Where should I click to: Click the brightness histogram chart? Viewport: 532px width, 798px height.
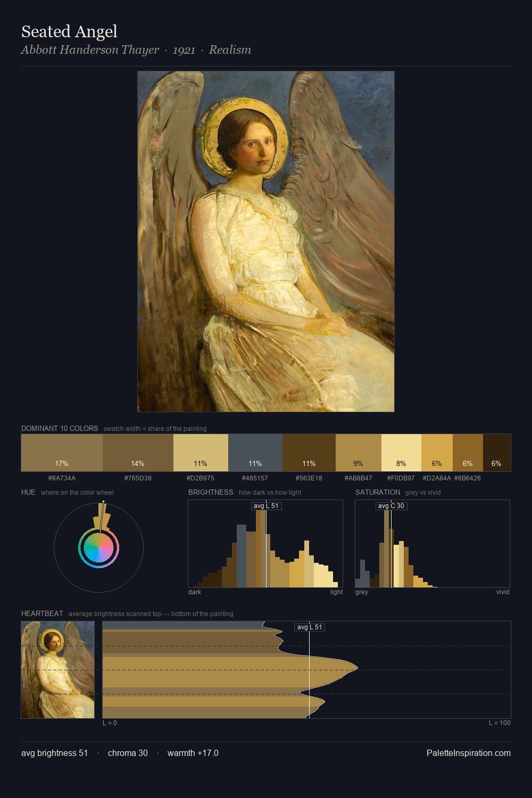click(x=265, y=544)
